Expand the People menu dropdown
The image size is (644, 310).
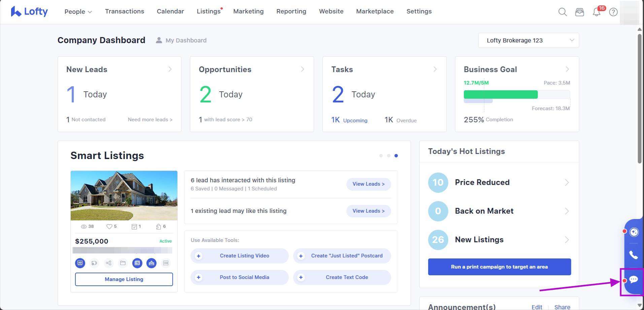pos(78,11)
